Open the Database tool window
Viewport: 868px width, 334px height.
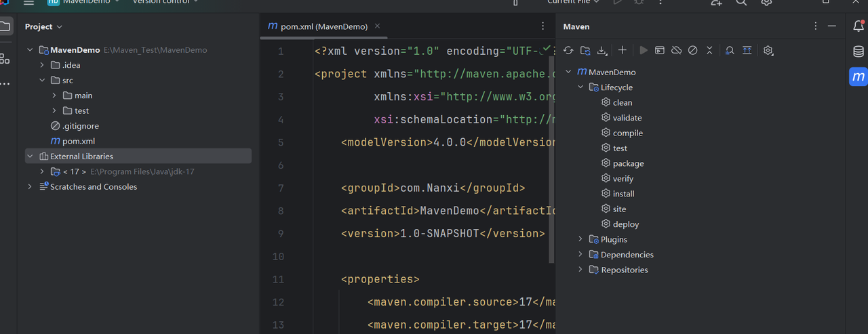pyautogui.click(x=859, y=51)
